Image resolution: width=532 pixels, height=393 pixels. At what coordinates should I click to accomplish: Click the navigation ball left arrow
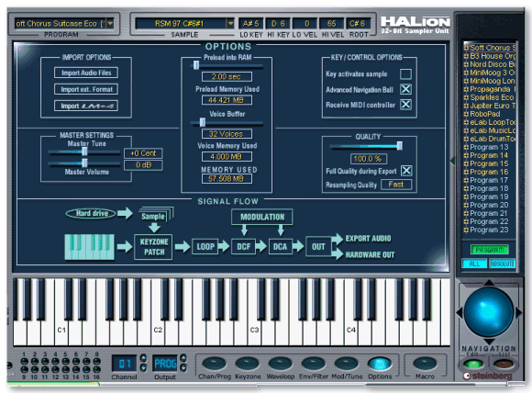[460, 312]
